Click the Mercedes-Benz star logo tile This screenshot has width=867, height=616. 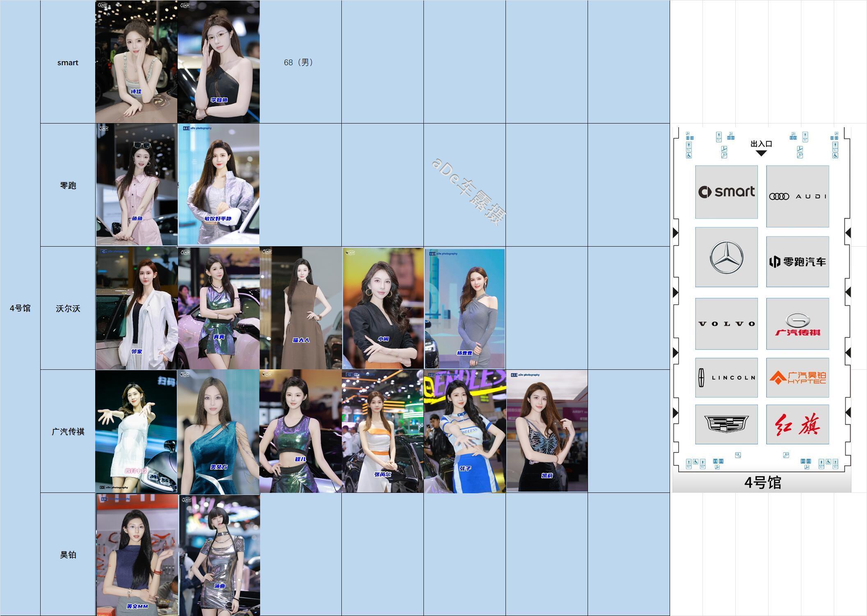[726, 257]
